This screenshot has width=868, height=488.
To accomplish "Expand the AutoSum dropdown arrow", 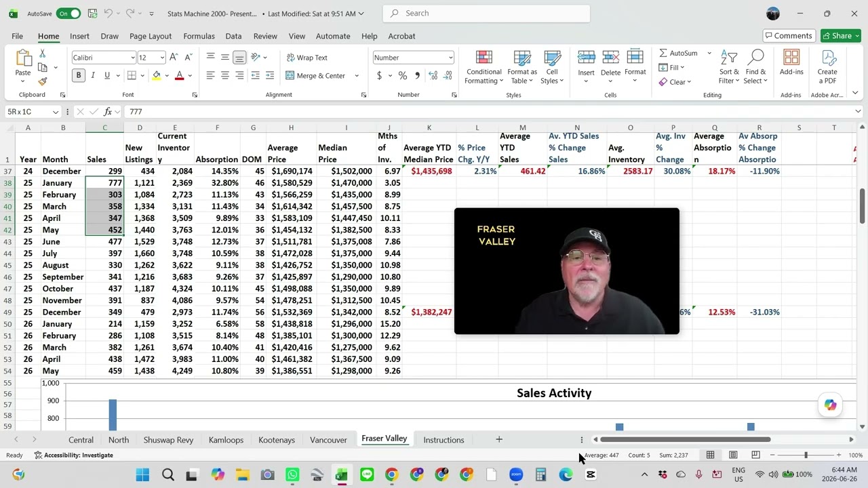I will (709, 53).
